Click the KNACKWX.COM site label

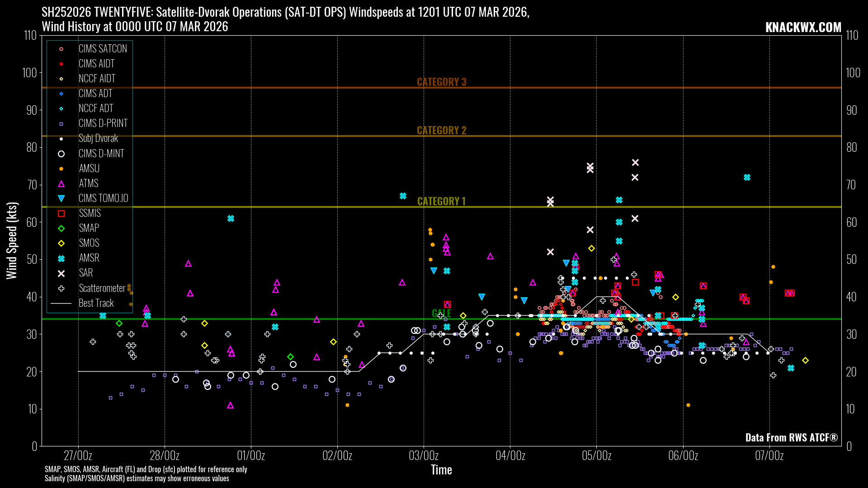[x=803, y=28]
